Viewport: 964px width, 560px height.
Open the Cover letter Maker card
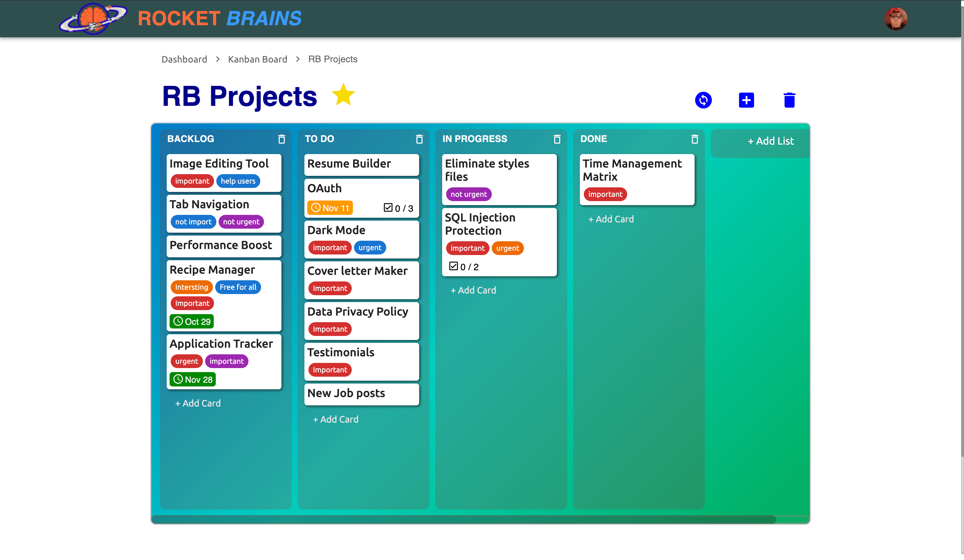pos(361,280)
